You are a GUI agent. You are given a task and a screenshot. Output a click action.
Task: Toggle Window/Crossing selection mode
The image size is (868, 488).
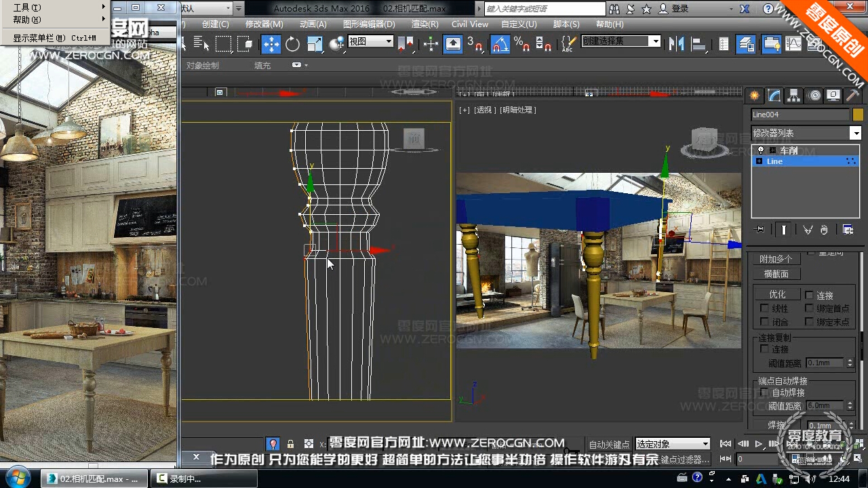coord(245,45)
